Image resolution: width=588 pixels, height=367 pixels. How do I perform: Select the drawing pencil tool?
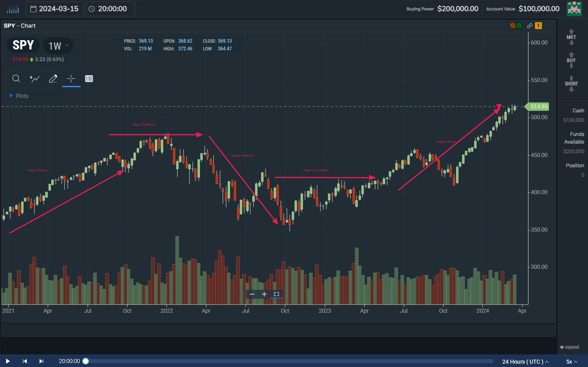click(53, 79)
